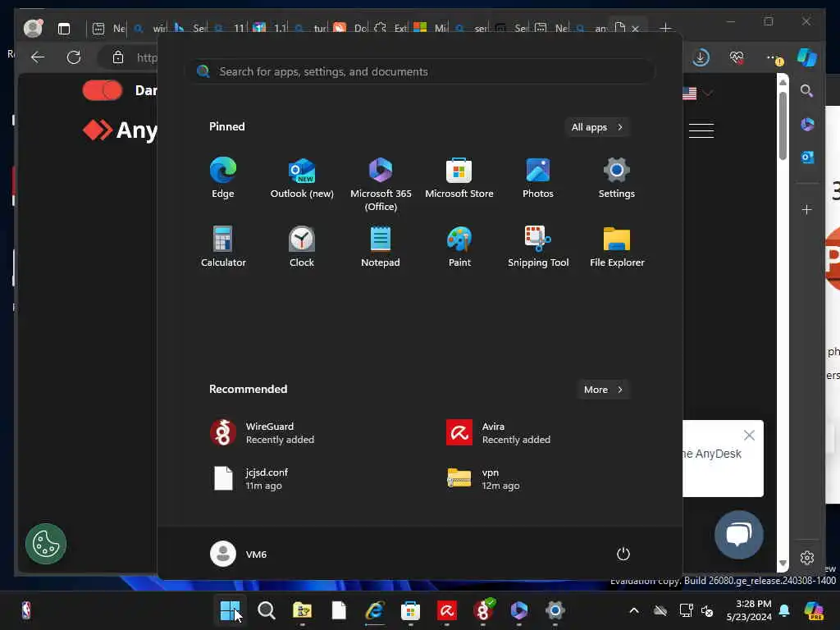
Task: Open the AnyDesk hamburger menu
Action: (701, 130)
